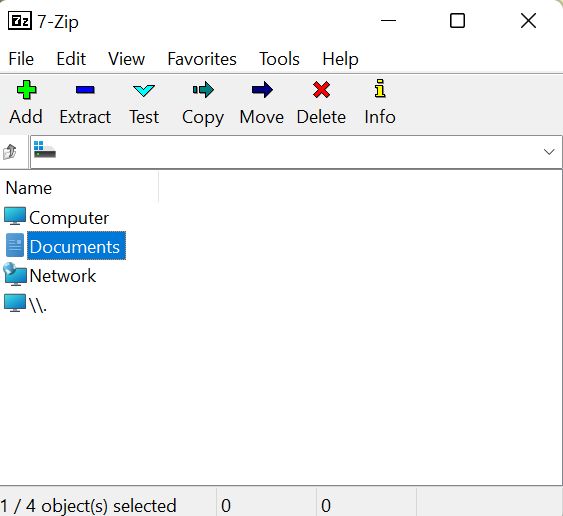Click the Copy arrow icon

[203, 90]
